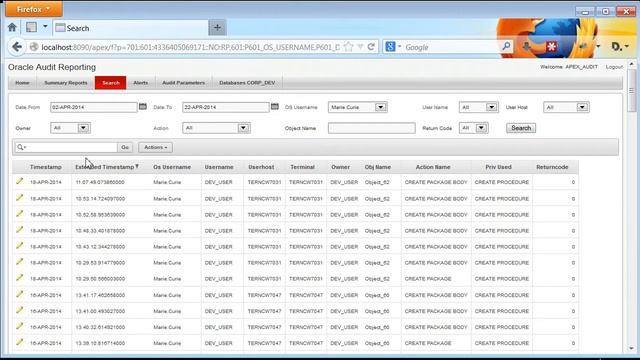Edit row with timestamp 13.41.17.462656000
This screenshot has height=360, width=640.
[19, 294]
